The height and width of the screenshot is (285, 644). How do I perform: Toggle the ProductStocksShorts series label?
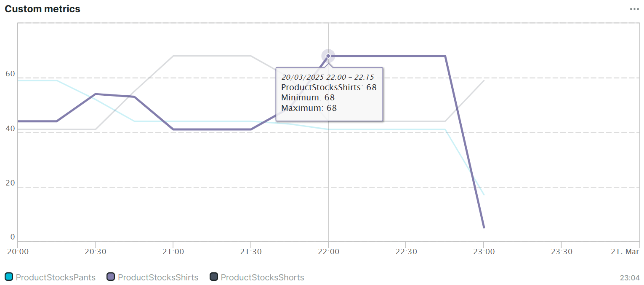pos(262,277)
